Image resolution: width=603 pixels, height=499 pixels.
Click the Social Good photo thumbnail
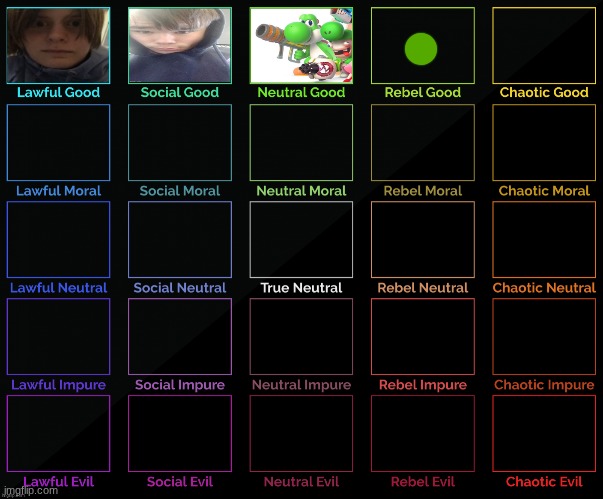pyautogui.click(x=180, y=45)
